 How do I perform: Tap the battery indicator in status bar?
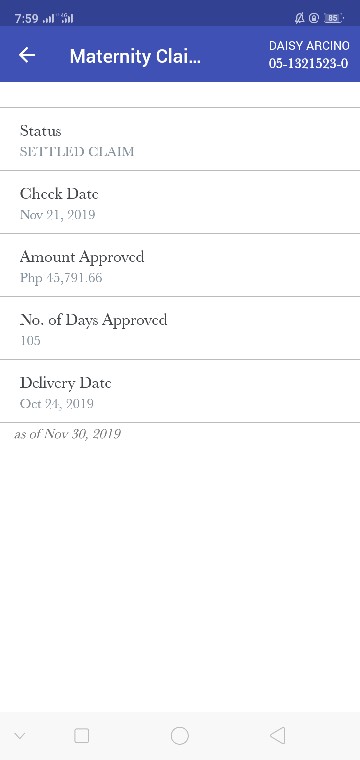click(333, 18)
